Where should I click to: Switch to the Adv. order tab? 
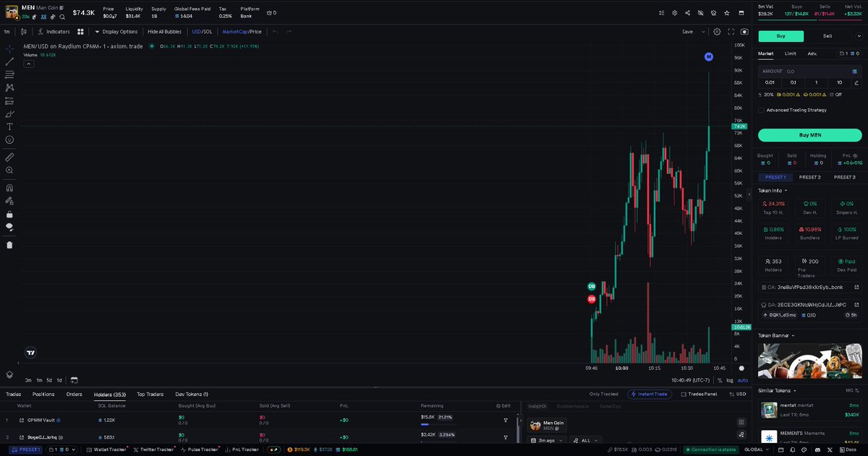tap(812, 53)
